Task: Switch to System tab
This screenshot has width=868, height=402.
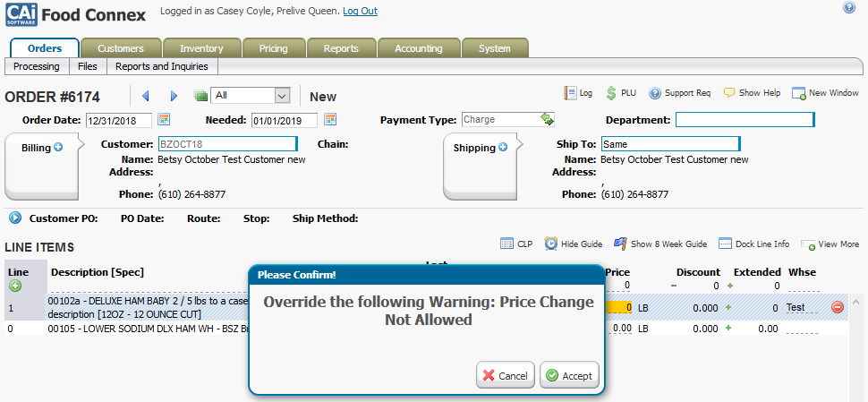Action: 494,48
